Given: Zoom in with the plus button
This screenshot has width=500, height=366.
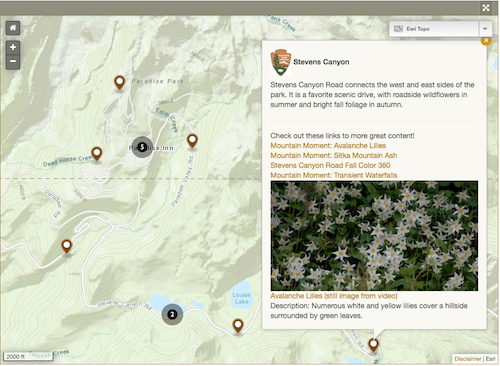Looking at the screenshot, I should 13,47.
